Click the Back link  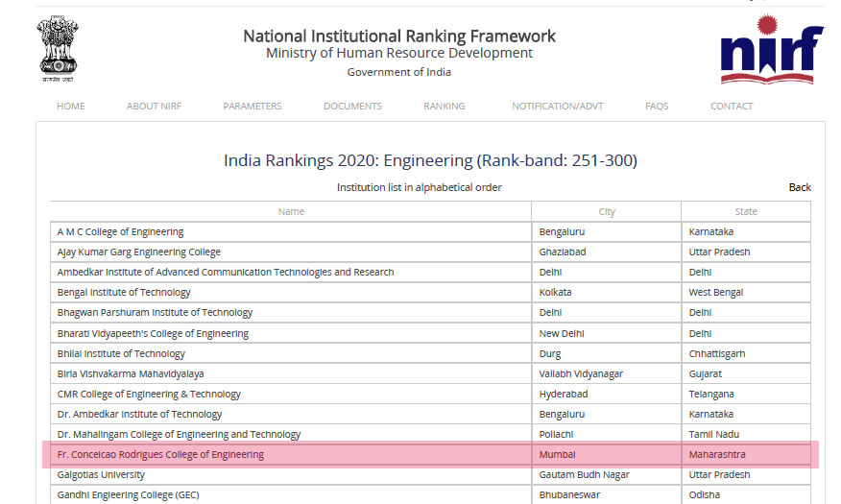pos(800,187)
